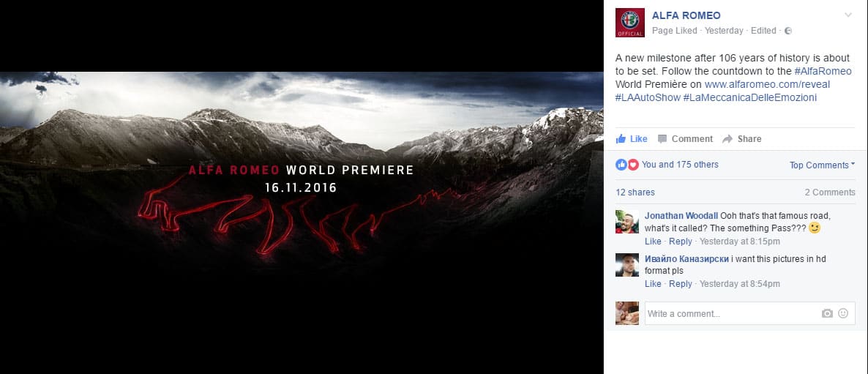Open the emoji picker smiley icon
The width and height of the screenshot is (868, 374).
point(843,313)
